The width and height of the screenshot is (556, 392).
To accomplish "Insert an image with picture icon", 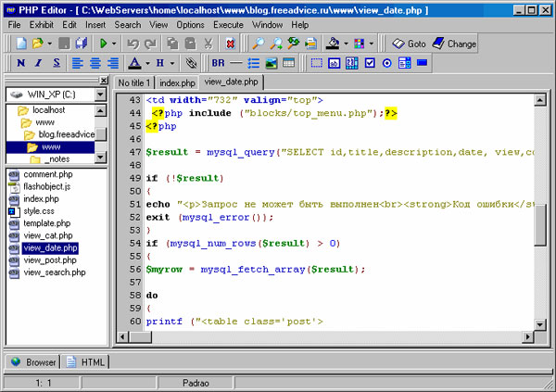I will click(x=272, y=63).
